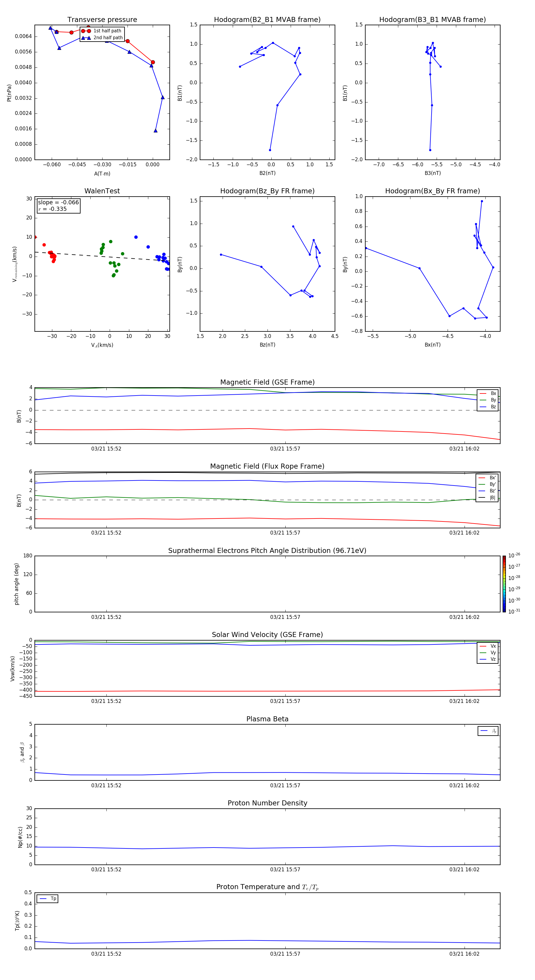This screenshot has width=535, height=980.
Task: Click the 'Plasma Beta' plot title
Action: tap(267, 719)
